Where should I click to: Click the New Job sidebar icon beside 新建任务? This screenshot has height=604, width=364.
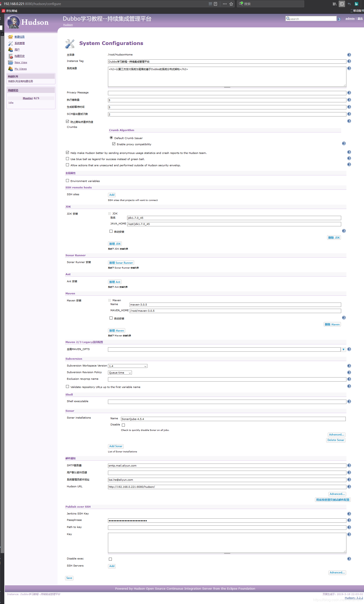pos(10,37)
